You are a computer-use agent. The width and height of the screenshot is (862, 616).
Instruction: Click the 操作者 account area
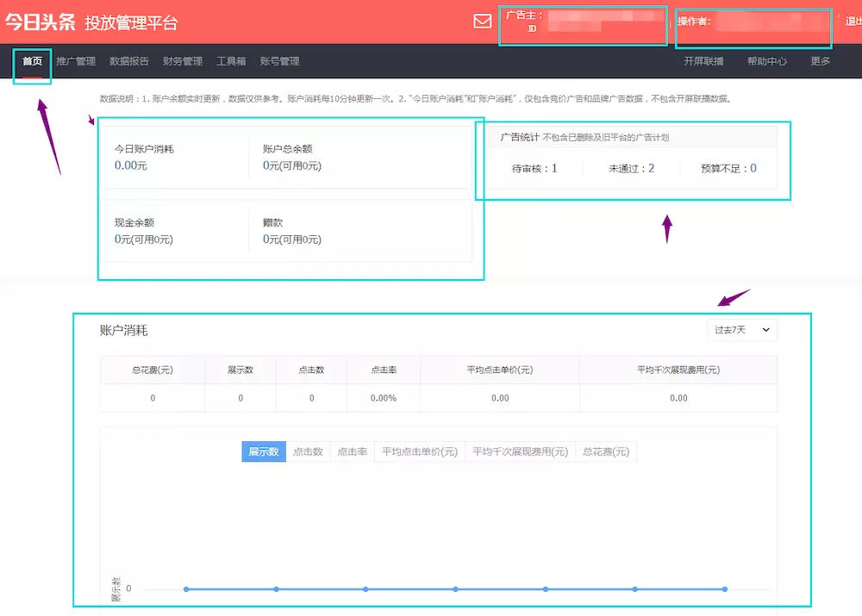click(x=753, y=28)
